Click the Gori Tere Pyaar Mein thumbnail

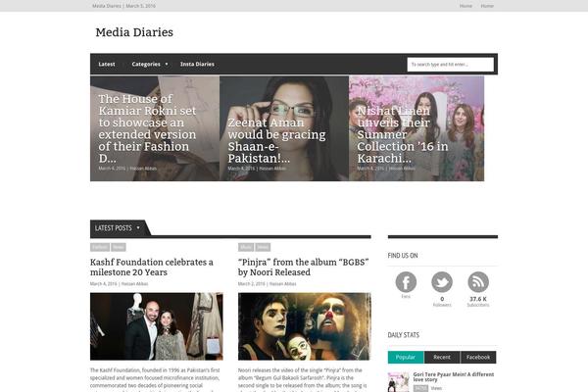coord(398,382)
